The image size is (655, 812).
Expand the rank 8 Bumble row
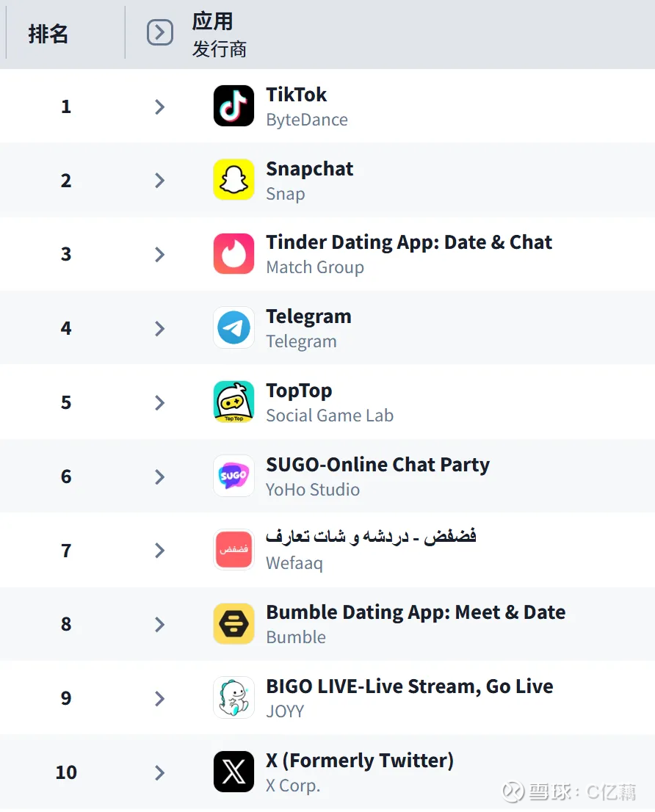coord(160,624)
